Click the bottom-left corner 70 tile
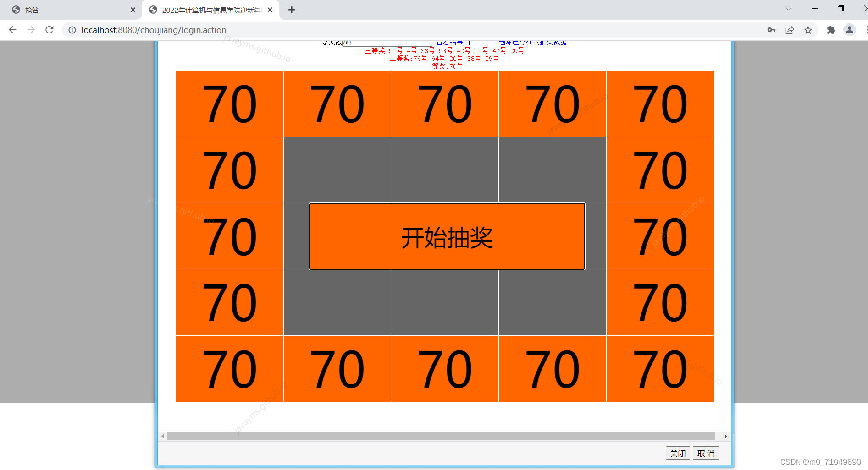 [x=230, y=369]
